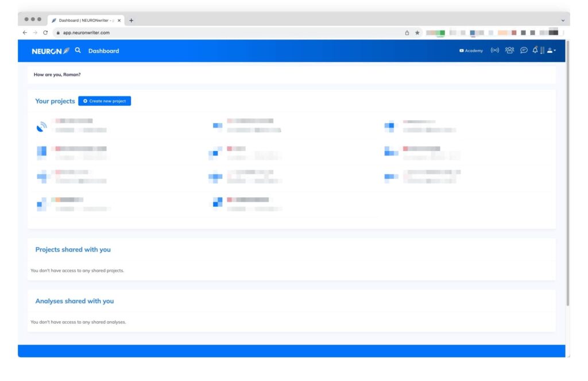This screenshot has width=588, height=381.
Task: Open search via magnifier icon
Action: coord(78,51)
